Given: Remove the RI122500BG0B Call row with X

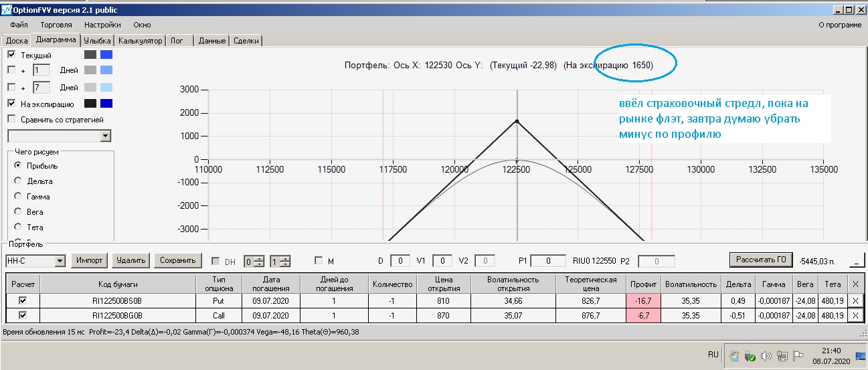Looking at the screenshot, I should click(856, 315).
